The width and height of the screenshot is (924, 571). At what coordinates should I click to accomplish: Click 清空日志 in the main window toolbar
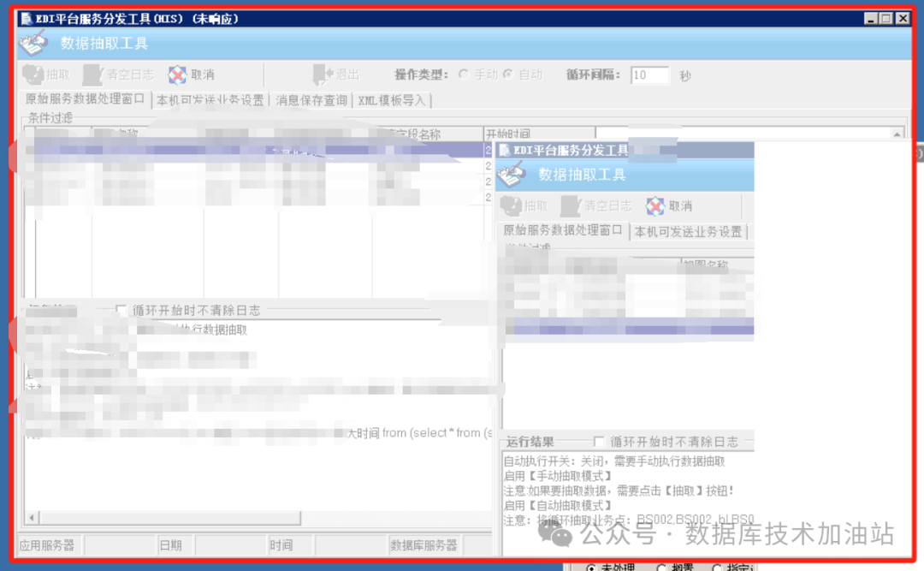point(118,75)
